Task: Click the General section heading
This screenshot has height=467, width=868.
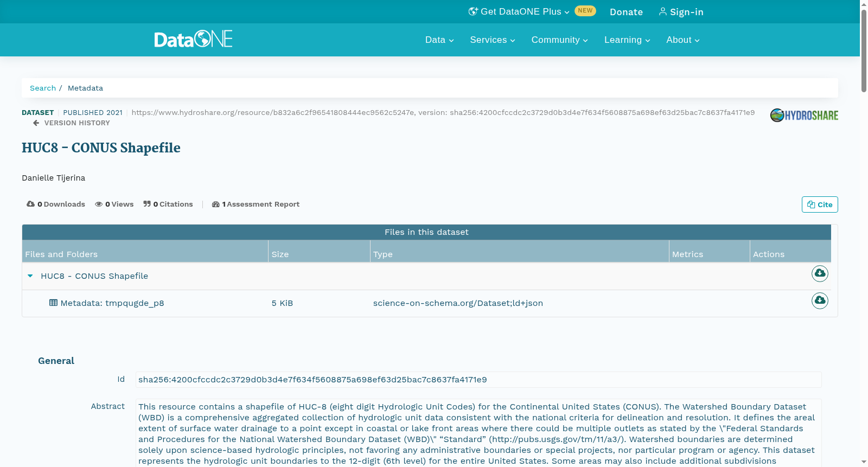Action: pos(56,361)
